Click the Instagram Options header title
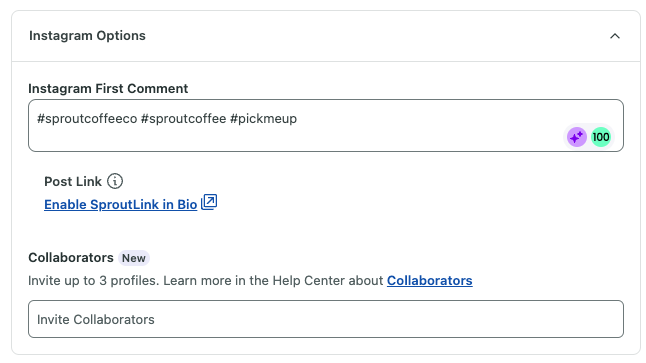646x363 pixels. coord(87,36)
